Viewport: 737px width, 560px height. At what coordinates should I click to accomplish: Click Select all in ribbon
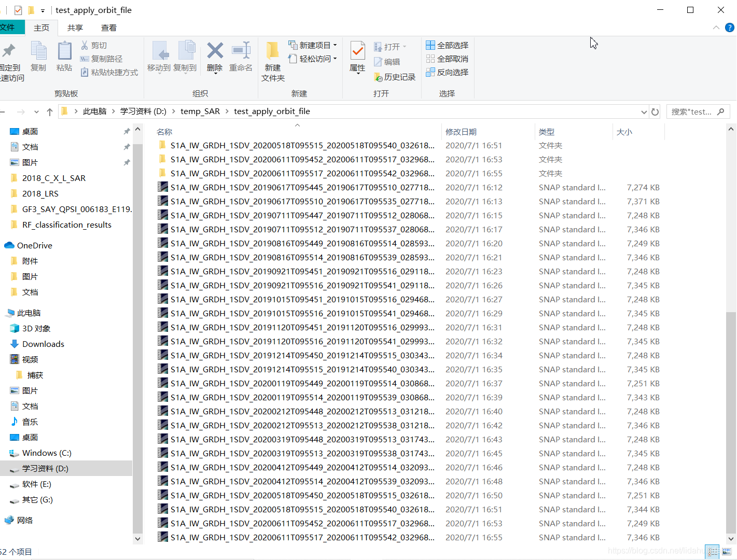click(447, 46)
